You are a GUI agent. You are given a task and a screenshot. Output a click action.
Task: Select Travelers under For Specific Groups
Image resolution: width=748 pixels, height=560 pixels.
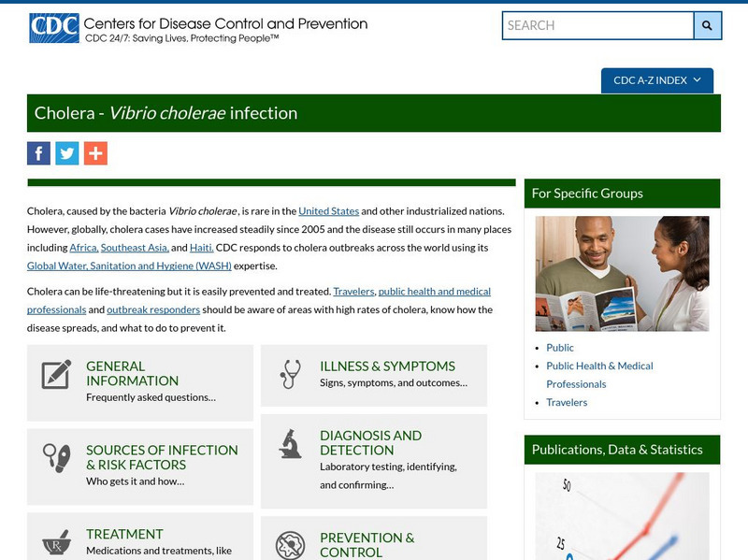click(x=568, y=402)
